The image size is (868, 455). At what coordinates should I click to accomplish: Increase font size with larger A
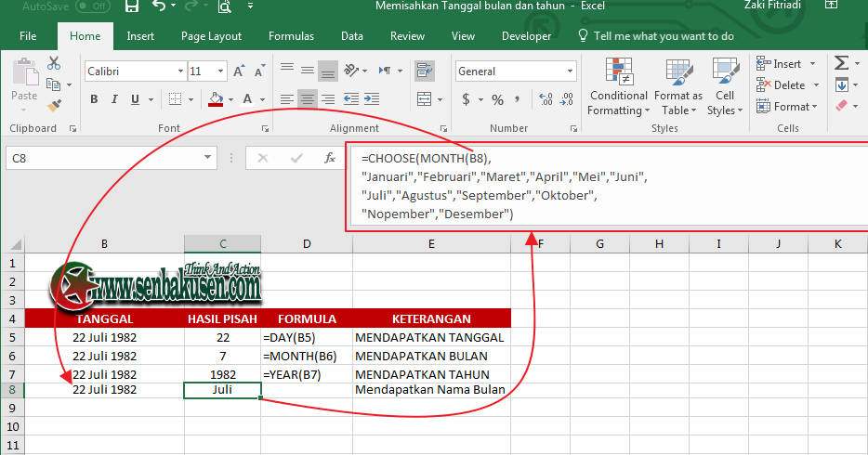239,71
